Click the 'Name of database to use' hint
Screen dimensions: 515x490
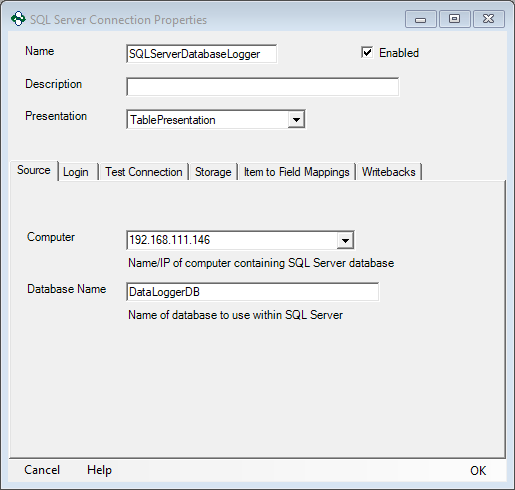coord(235,315)
